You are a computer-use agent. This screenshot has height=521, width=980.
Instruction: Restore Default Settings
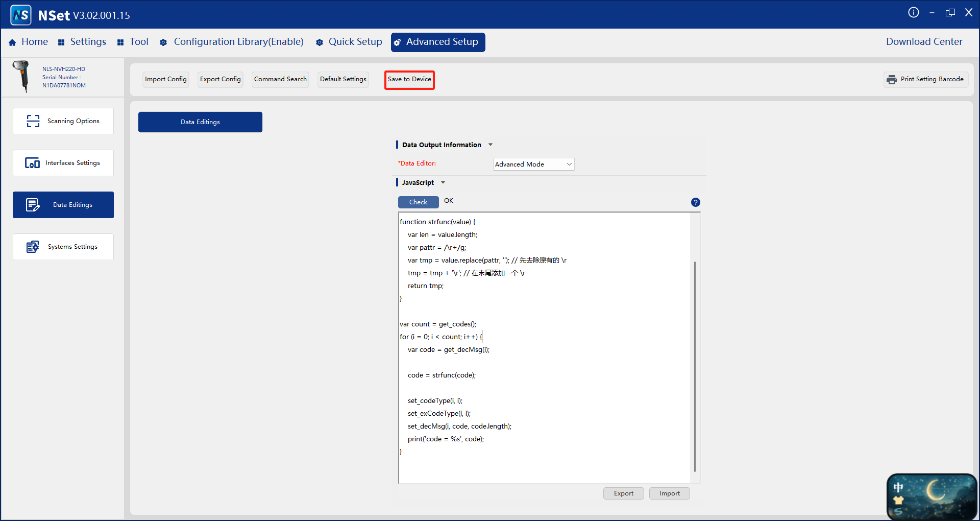(343, 79)
